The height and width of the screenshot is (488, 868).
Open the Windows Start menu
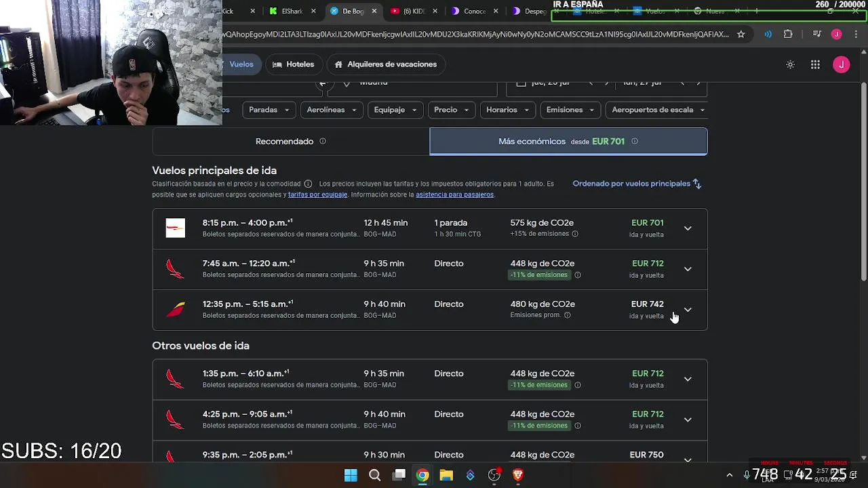click(x=351, y=475)
